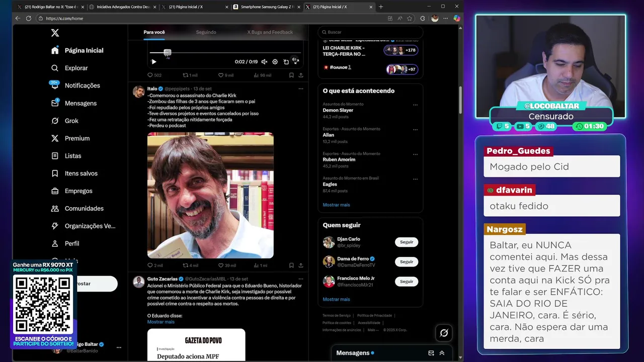The height and width of the screenshot is (362, 644).
Task: View analytics showing 96 mil views
Action: click(x=262, y=75)
